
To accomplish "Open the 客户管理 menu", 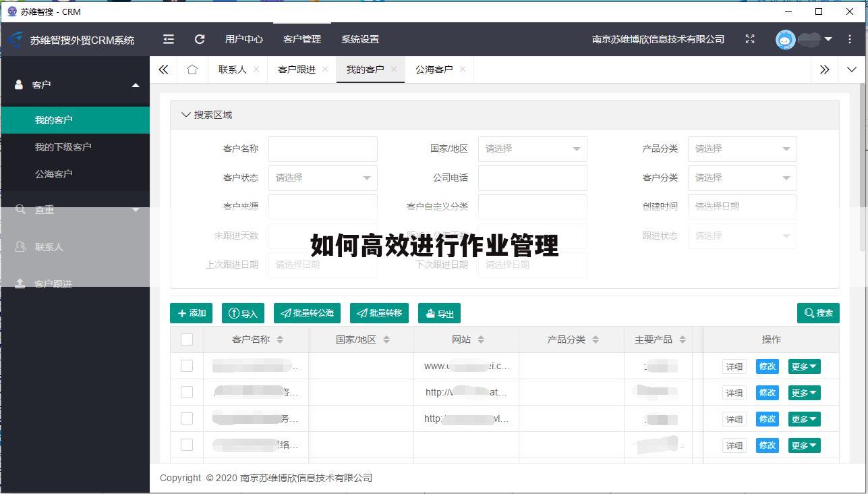I will (302, 39).
